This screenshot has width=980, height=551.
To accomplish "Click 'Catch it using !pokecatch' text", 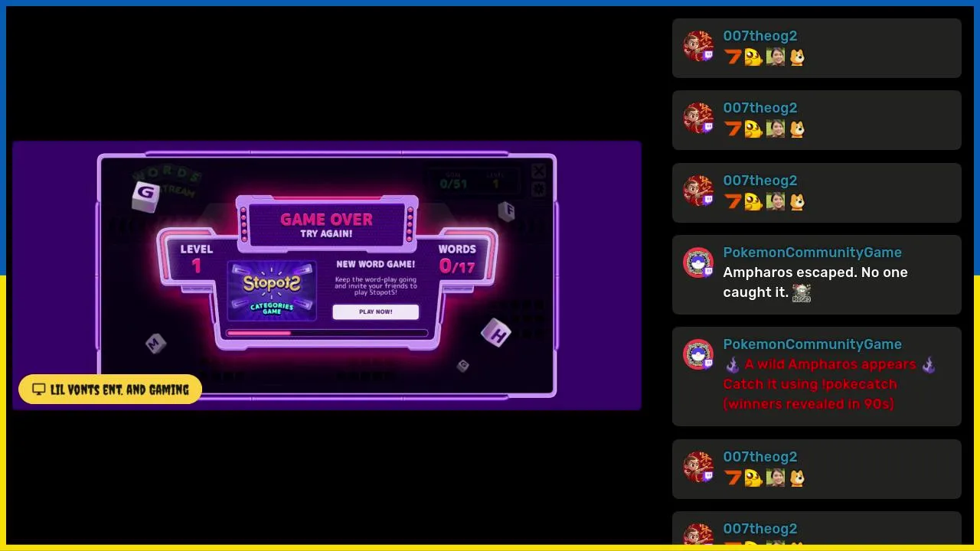I will tap(810, 384).
